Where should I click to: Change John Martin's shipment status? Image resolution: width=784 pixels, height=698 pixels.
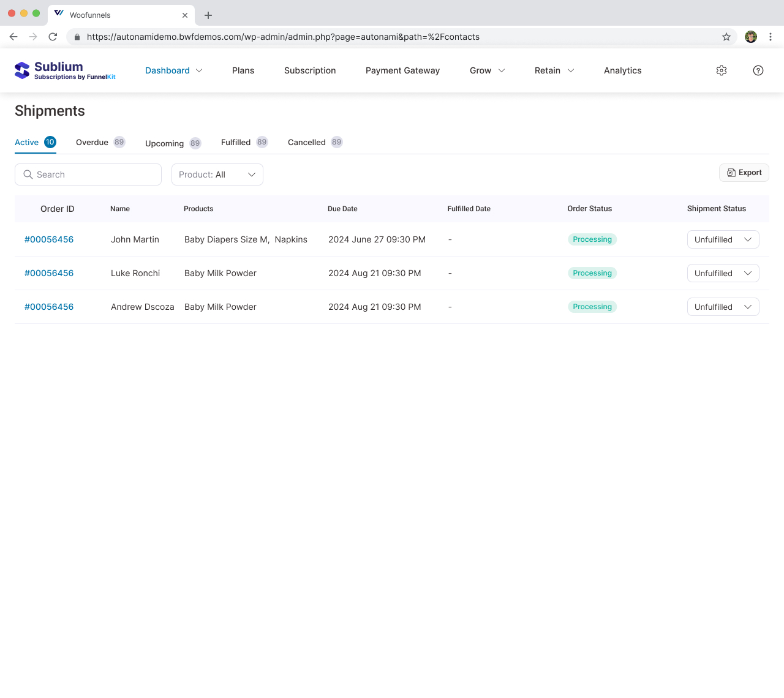[723, 239]
